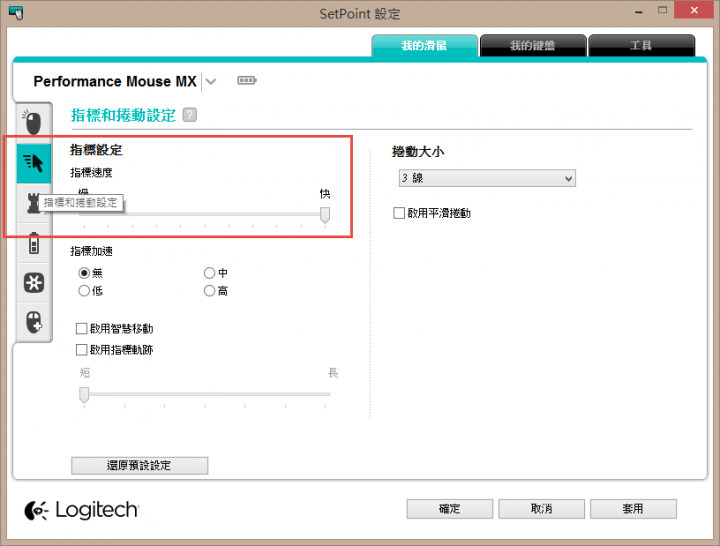Click the help question mark icon

click(190, 115)
